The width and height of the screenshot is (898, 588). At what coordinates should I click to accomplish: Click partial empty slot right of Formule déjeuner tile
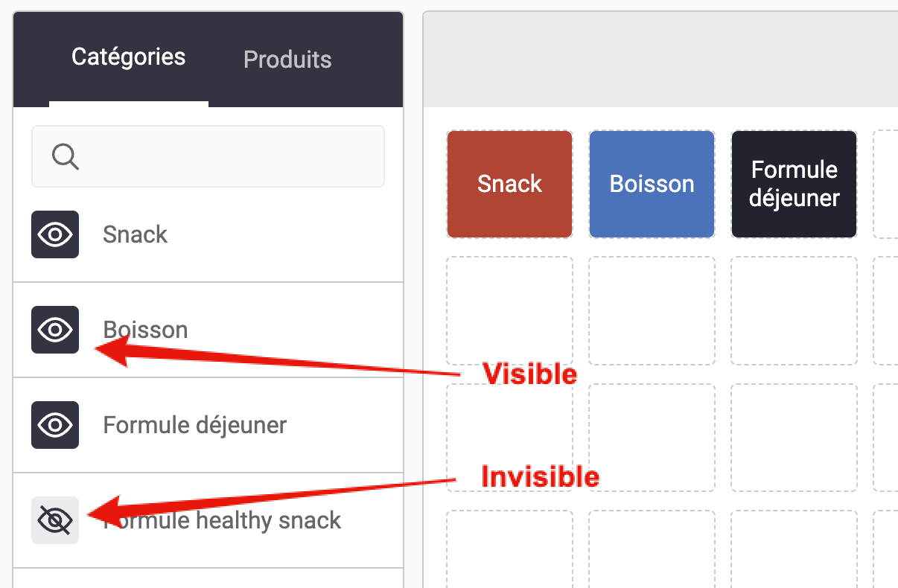point(886,185)
